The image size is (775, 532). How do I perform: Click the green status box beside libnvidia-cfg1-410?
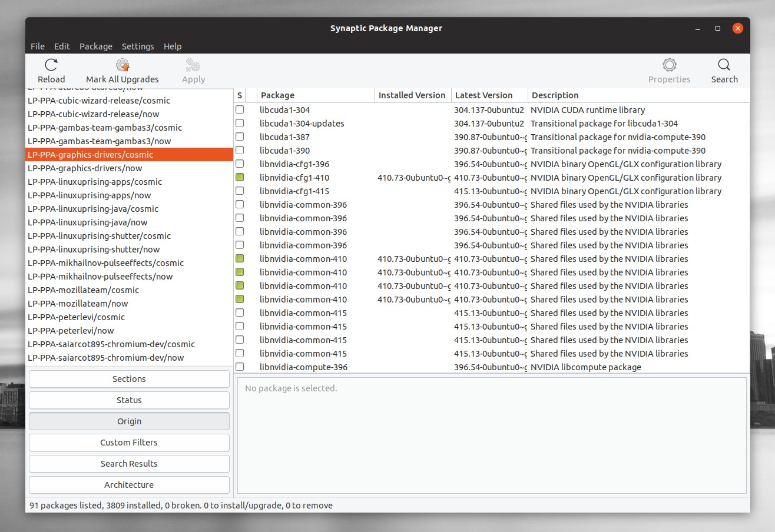click(x=240, y=177)
